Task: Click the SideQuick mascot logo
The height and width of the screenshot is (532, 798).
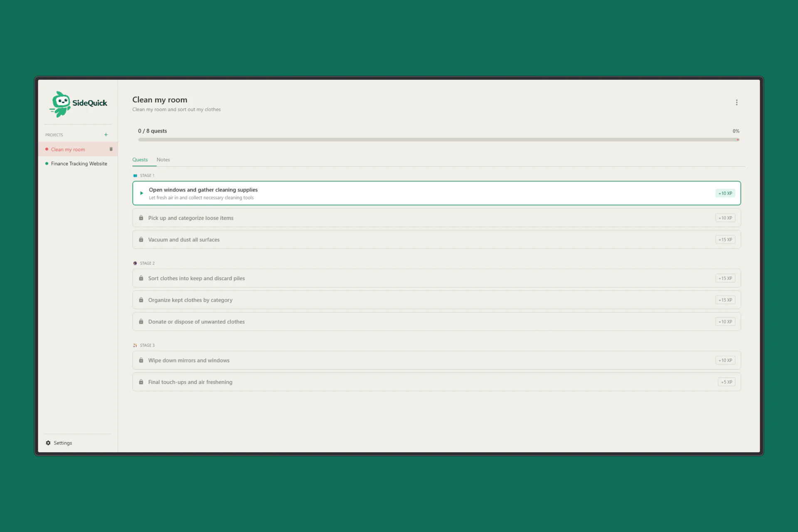Action: (x=61, y=104)
